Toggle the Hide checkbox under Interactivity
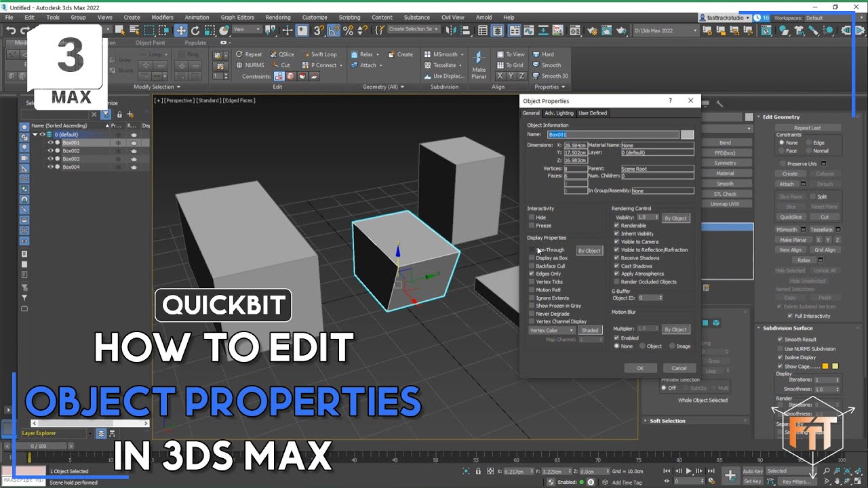 (532, 218)
